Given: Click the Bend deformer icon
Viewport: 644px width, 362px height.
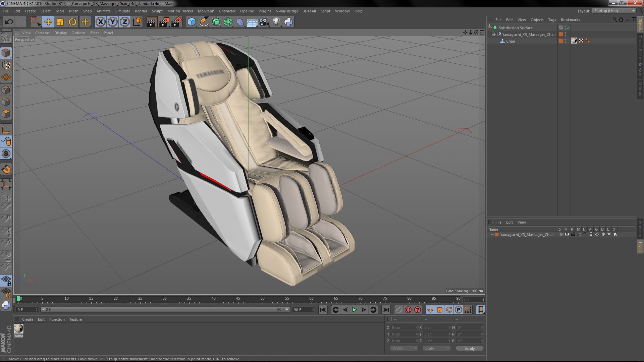Looking at the screenshot, I should (x=240, y=22).
